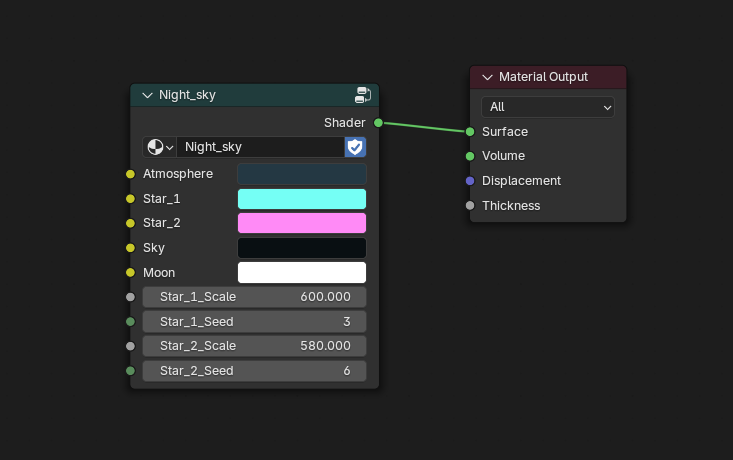Open the All target dropdown

(548, 107)
